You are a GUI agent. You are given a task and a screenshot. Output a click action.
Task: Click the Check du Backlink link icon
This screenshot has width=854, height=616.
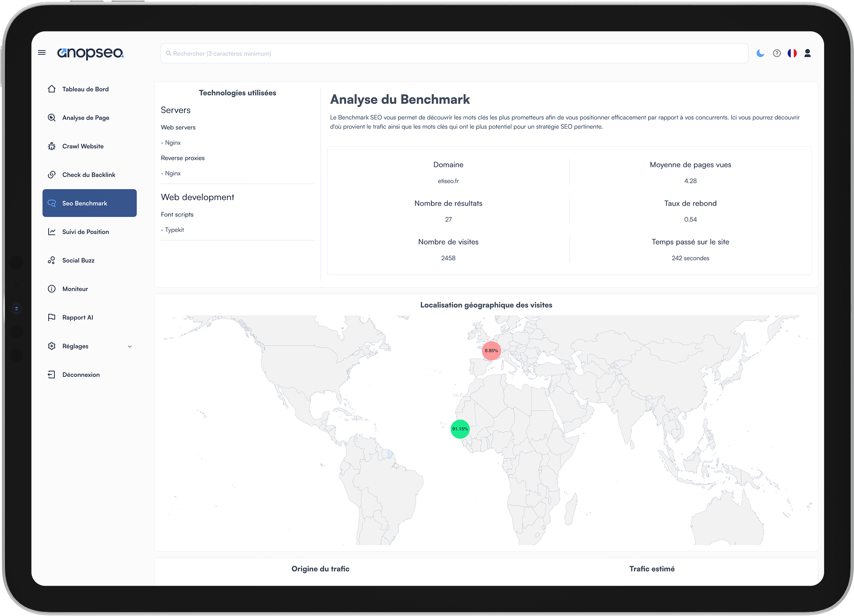coord(52,174)
